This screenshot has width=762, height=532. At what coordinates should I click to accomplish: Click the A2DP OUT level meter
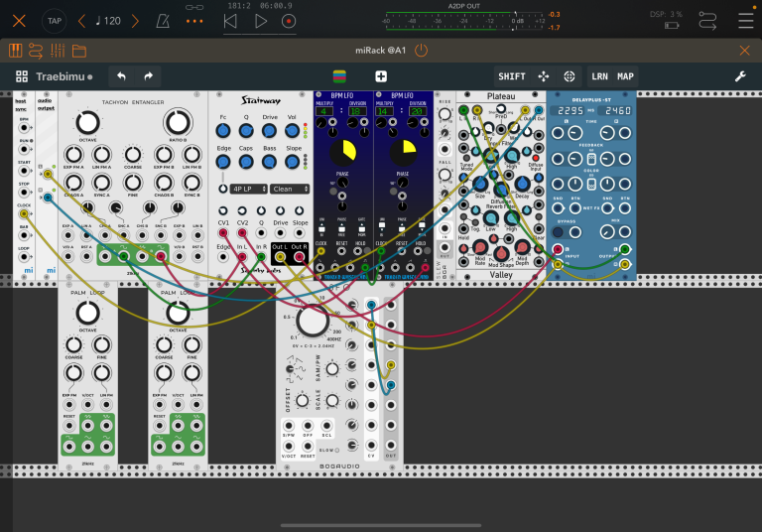[465, 21]
